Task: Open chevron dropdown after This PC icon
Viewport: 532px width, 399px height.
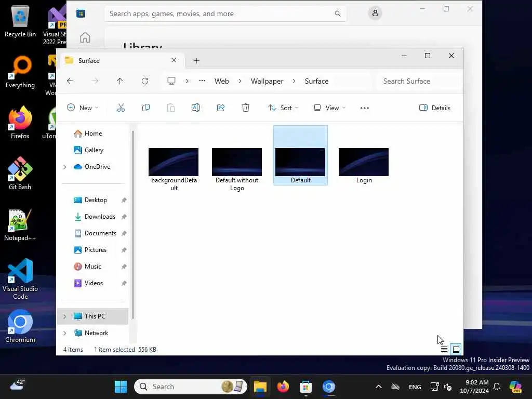Action: coord(187,81)
